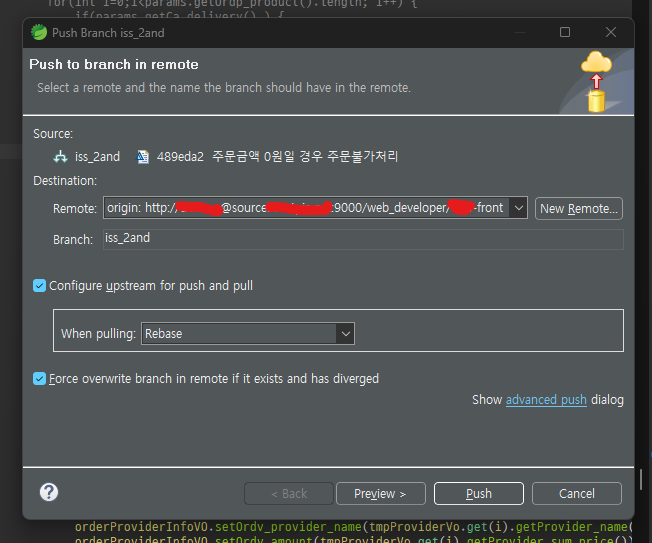
Task: Click the commit message 주문금액 0원일 경우 주문불가처리
Action: coord(305,156)
